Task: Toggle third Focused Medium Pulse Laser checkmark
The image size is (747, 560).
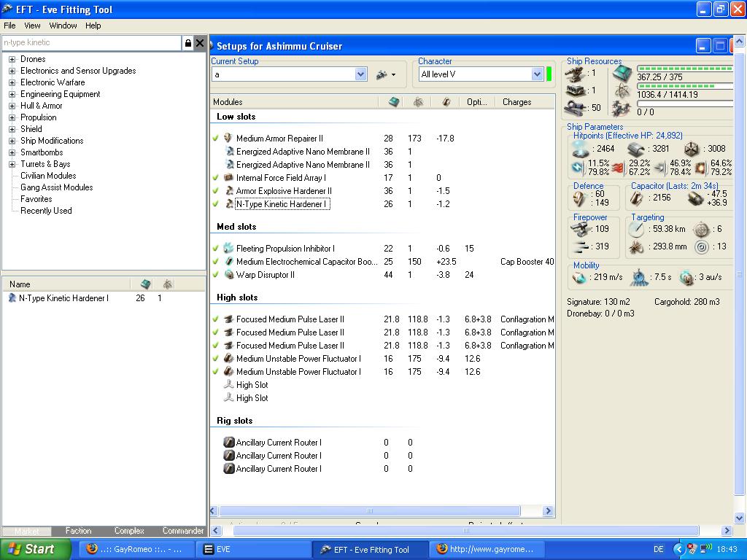Action: 216,346
